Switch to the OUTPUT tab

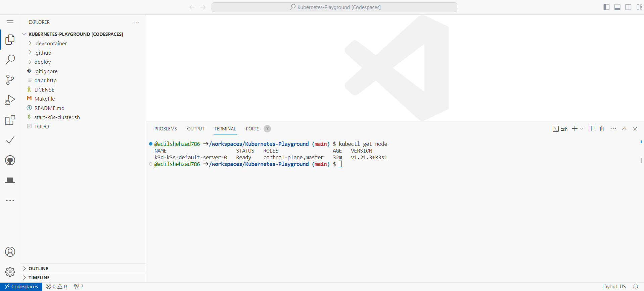196,129
